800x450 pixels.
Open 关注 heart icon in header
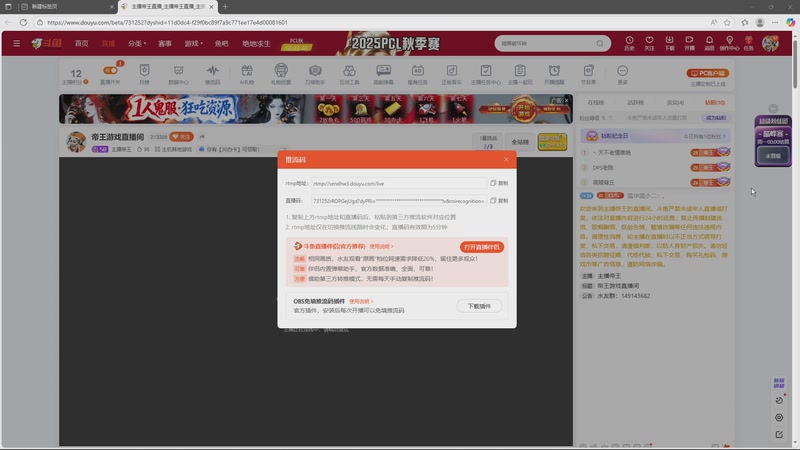click(x=649, y=43)
